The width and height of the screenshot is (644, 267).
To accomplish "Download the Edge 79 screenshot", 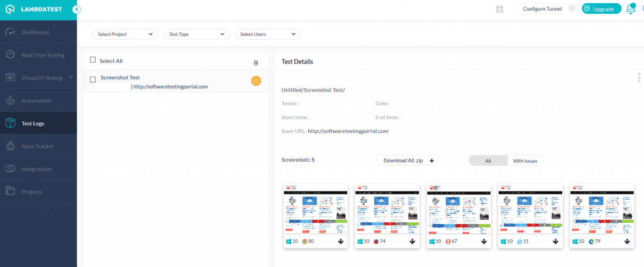I will coord(627,241).
